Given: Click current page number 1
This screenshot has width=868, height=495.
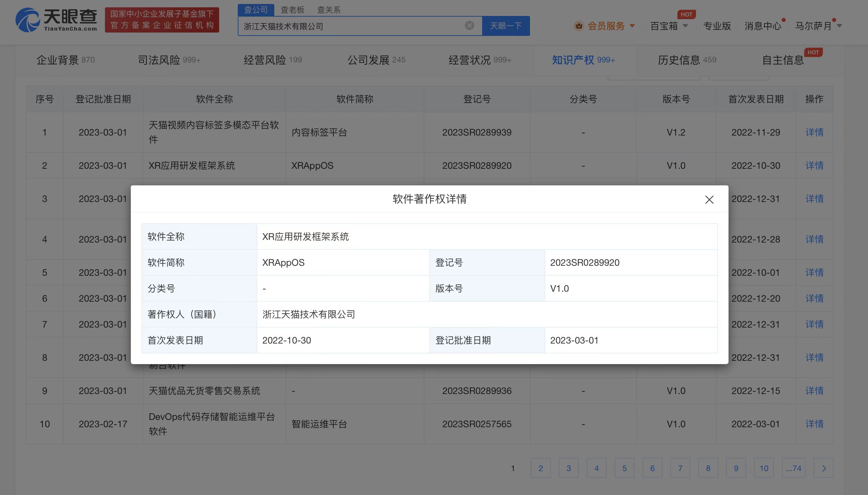Looking at the screenshot, I should (x=513, y=468).
